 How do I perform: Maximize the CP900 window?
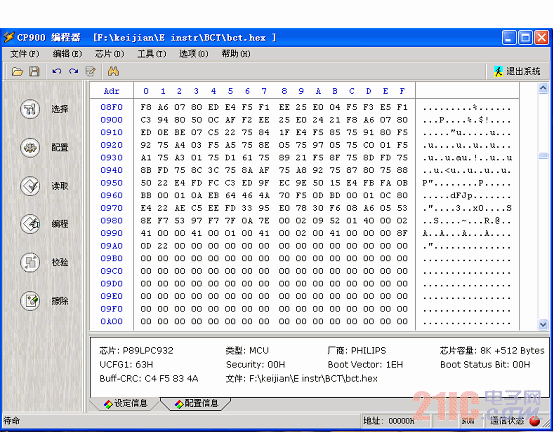point(525,37)
